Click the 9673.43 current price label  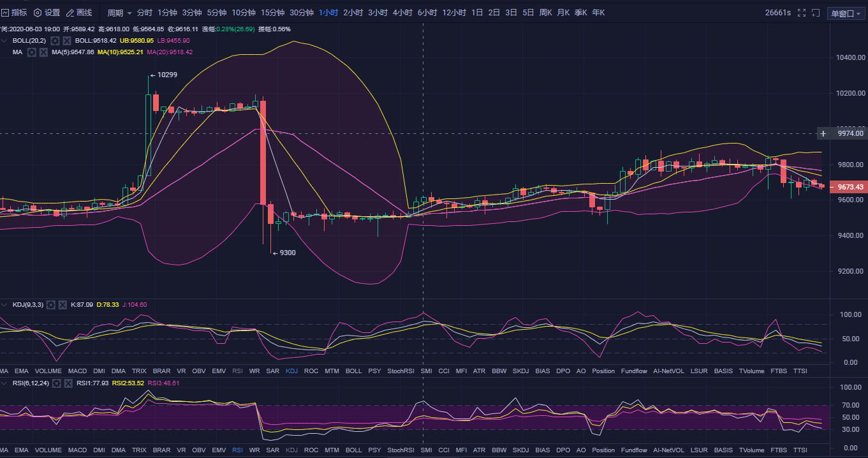(x=851, y=187)
